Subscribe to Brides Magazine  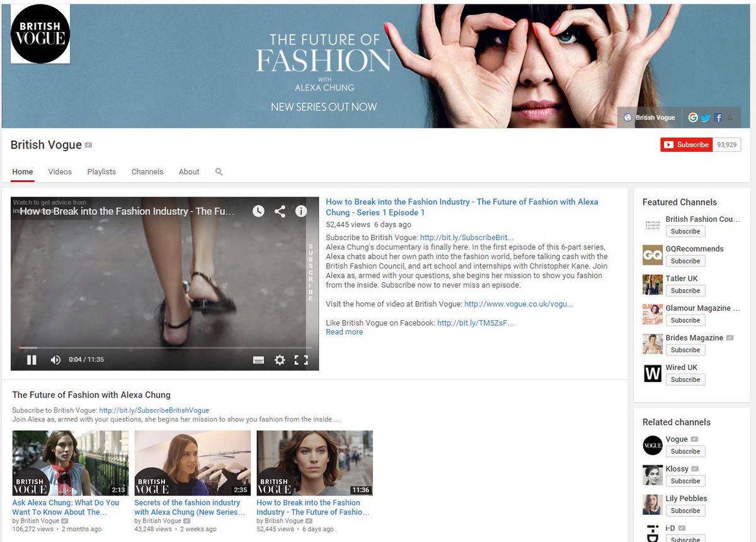pyautogui.click(x=685, y=350)
